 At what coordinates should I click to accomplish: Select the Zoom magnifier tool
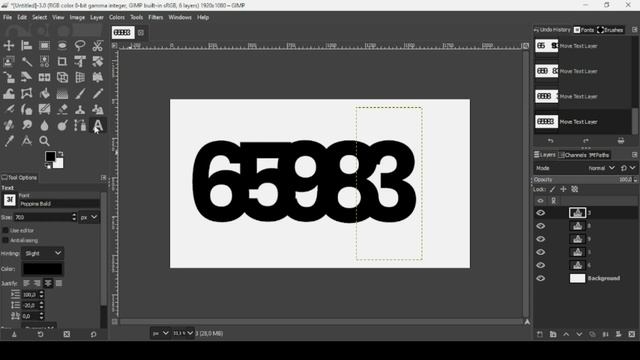(44, 141)
